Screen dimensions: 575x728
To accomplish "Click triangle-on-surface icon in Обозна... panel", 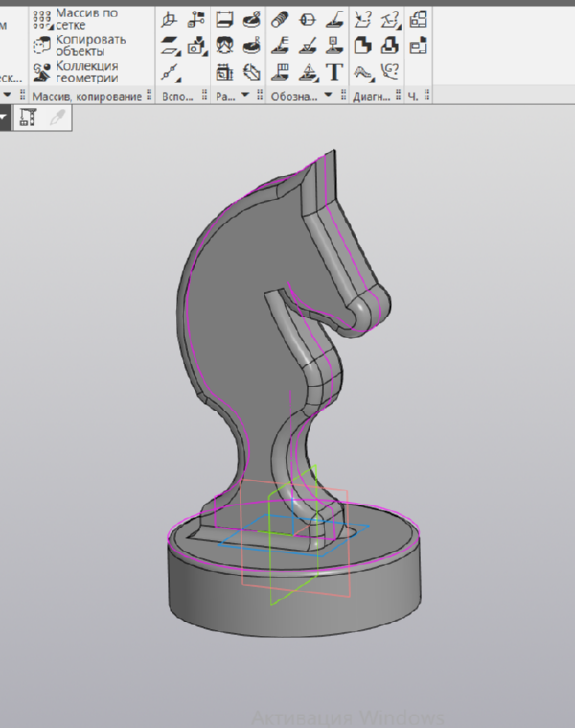I will [309, 73].
